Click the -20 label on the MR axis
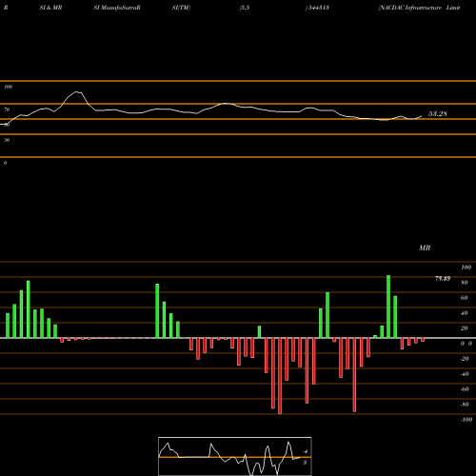Image resolution: width=476 pixels, height=476 pixels. coord(465,359)
